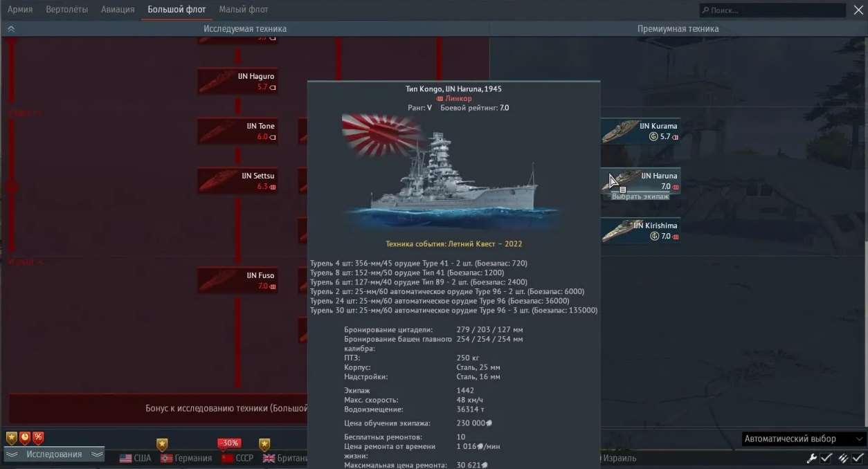
Task: Click the Премиумная техника header
Action: (678, 29)
